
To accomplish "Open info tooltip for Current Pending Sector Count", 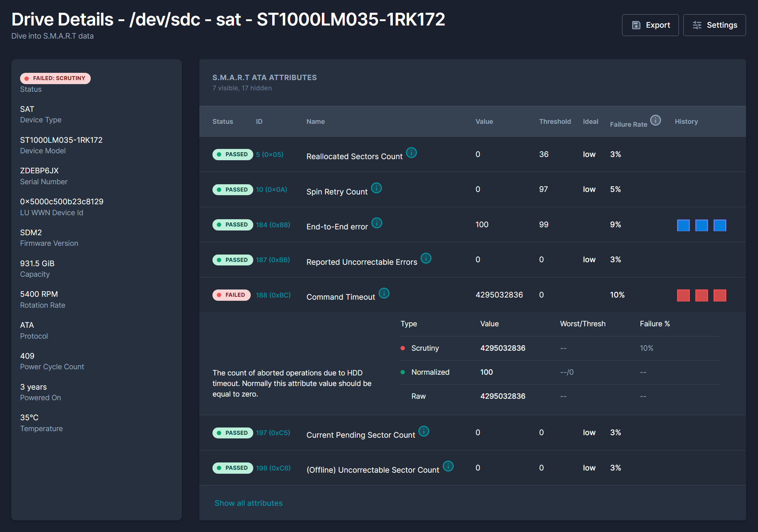I will coord(423,431).
